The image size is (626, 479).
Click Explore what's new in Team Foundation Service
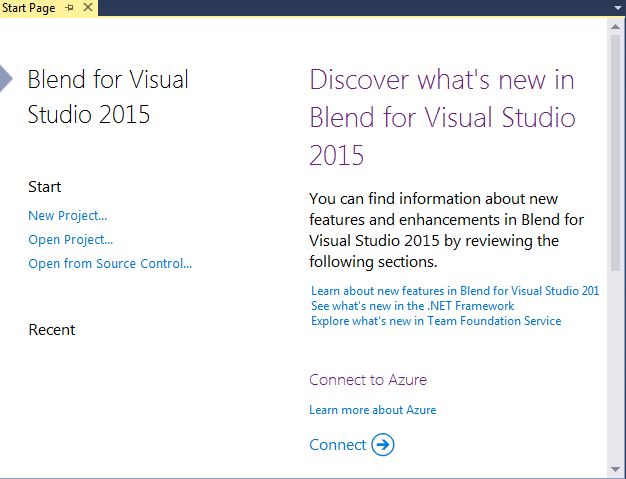point(436,321)
